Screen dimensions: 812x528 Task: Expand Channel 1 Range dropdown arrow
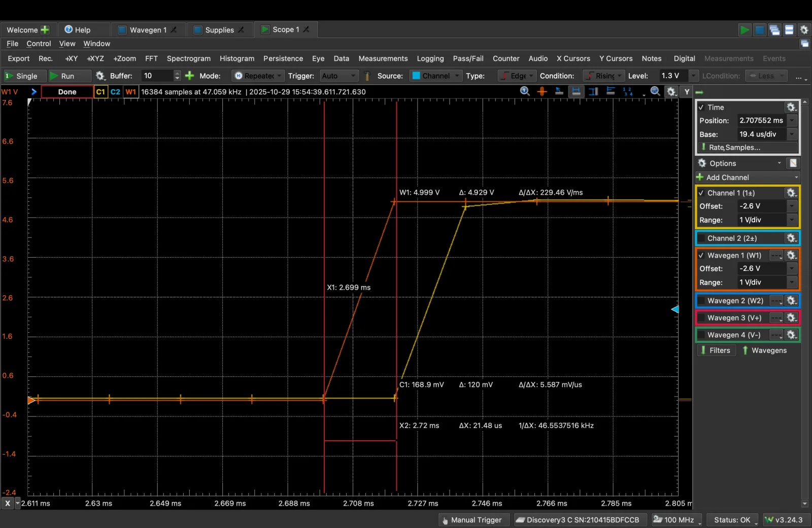tap(792, 220)
